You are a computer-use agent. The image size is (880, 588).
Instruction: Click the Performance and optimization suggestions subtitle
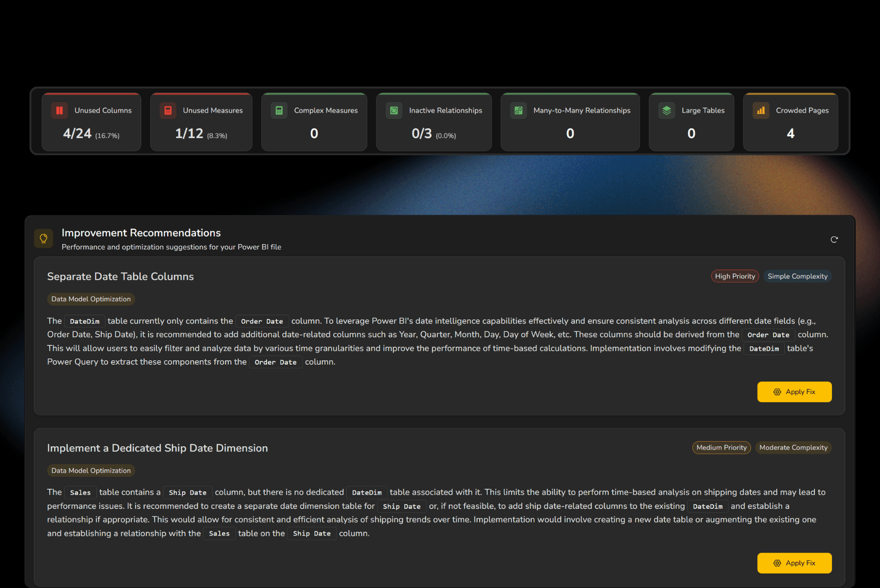171,247
